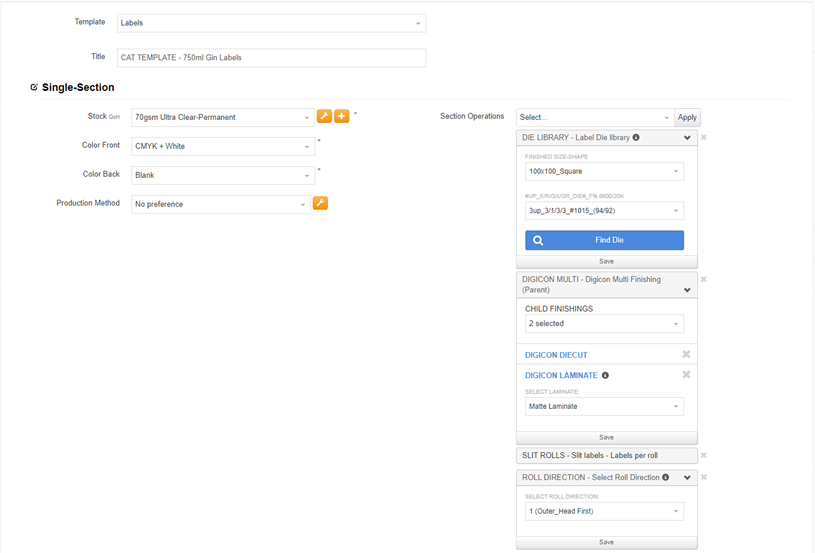815x553 pixels.
Task: Remove the DIE LIBRARY operation with X
Action: [704, 138]
